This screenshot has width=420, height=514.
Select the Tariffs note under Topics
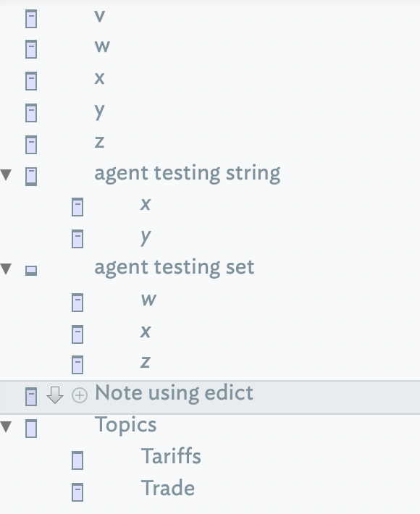171,456
